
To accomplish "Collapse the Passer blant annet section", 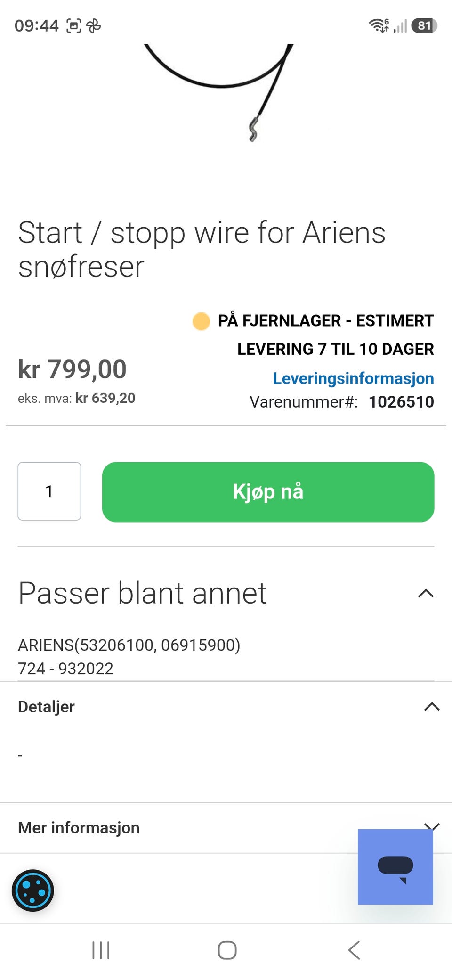I will pos(426,593).
